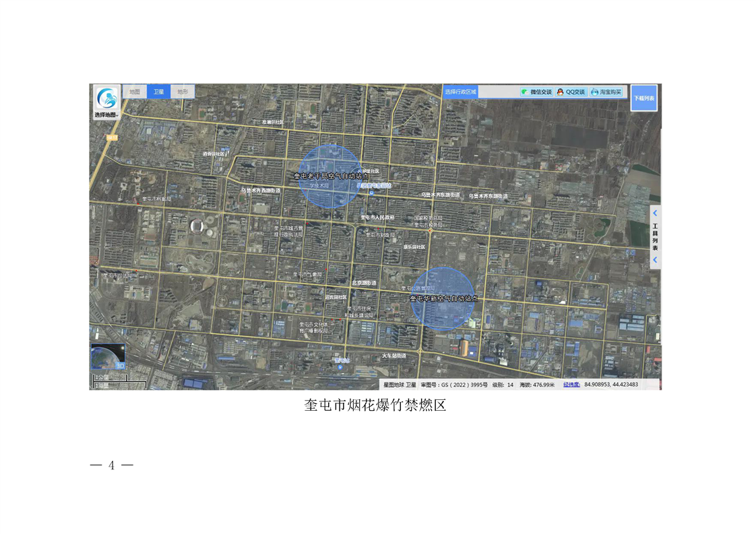This screenshot has width=756, height=534.
Task: Click the orange marker near 国家税务总局
Action: point(430,231)
